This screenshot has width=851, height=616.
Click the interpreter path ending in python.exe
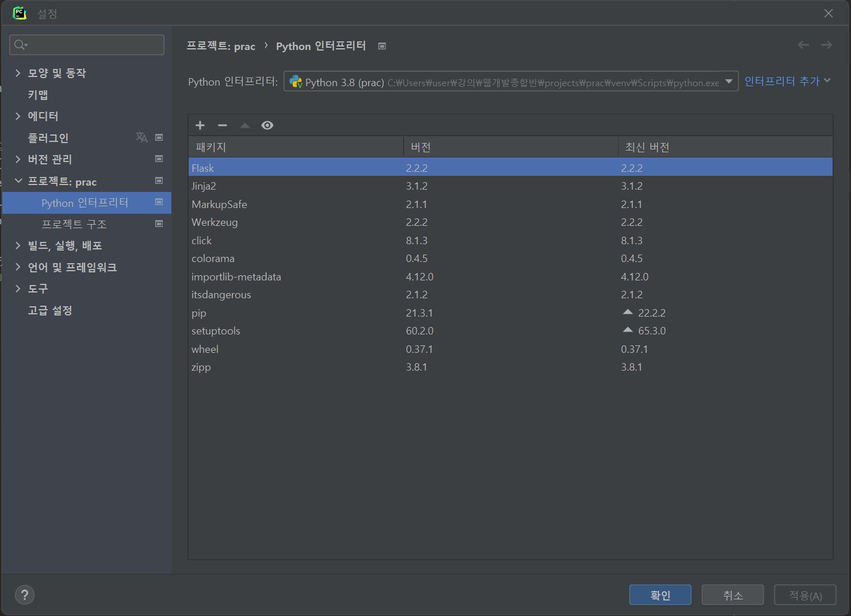[553, 83]
